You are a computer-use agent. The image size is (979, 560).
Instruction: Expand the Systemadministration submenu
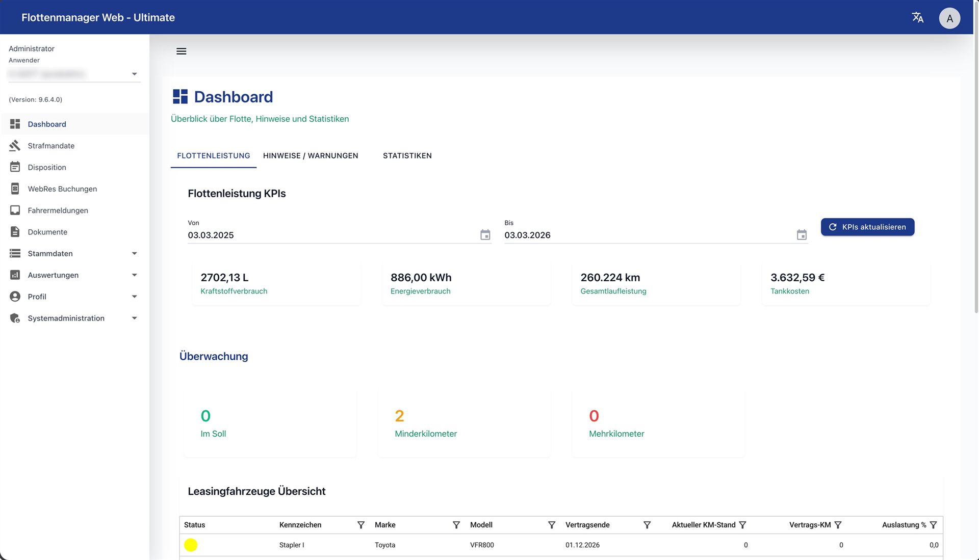click(134, 318)
